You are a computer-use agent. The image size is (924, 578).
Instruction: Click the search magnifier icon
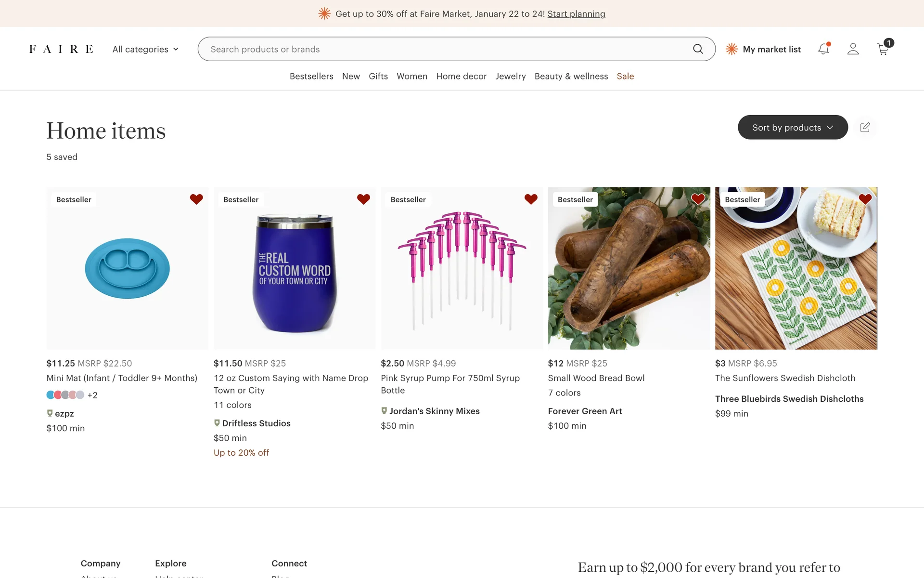pos(698,49)
